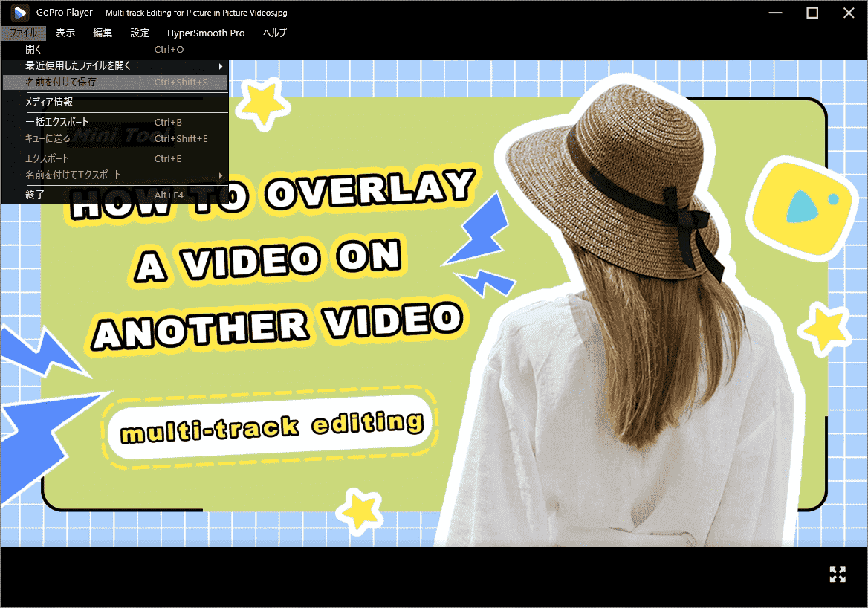
Task: Maximize the GoPro Player window
Action: [812, 12]
